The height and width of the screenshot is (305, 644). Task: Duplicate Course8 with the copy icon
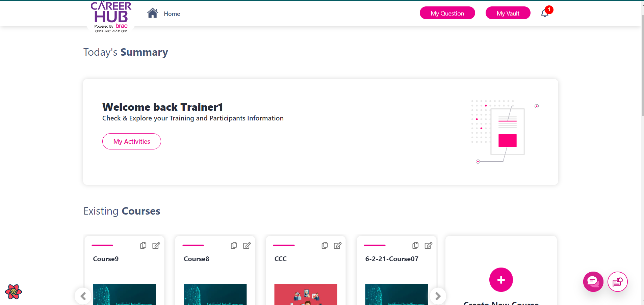click(x=234, y=246)
